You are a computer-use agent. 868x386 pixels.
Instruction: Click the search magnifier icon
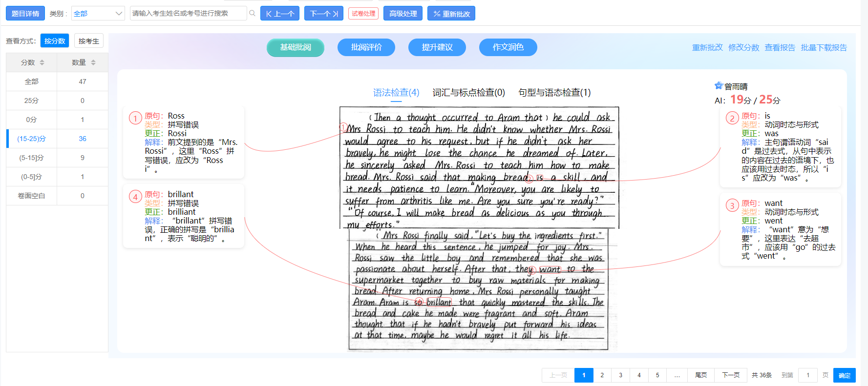coord(253,13)
